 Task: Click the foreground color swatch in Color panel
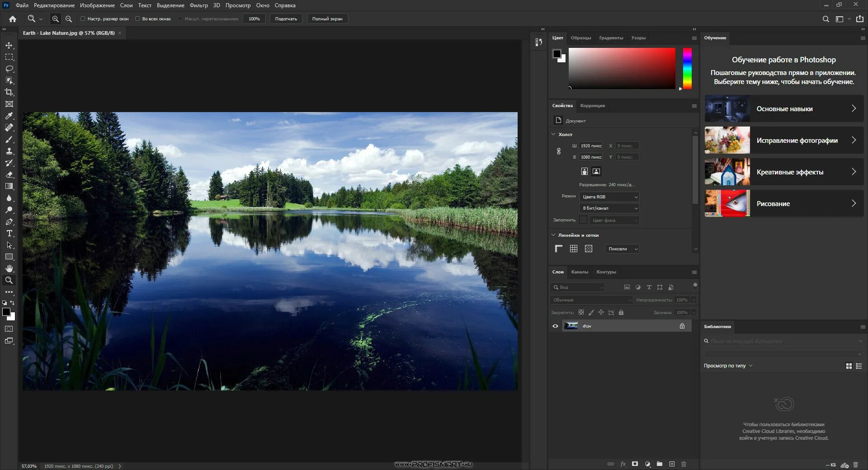[x=557, y=54]
